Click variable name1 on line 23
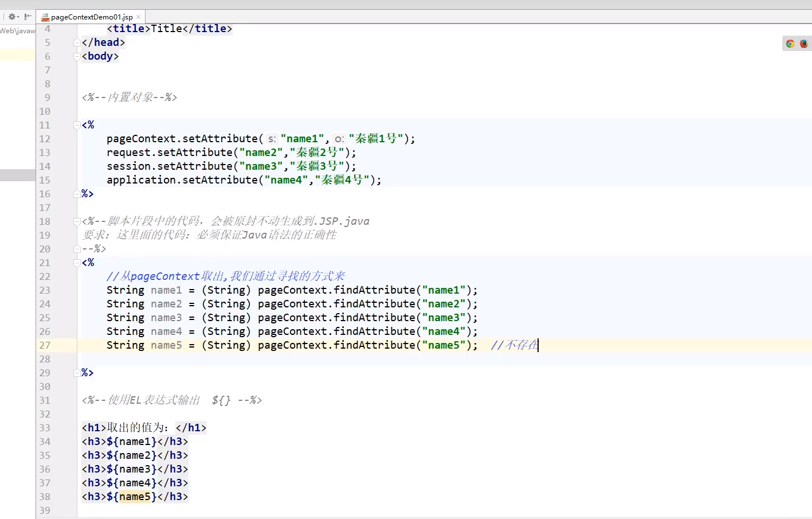Image resolution: width=812 pixels, height=519 pixels. (x=166, y=290)
